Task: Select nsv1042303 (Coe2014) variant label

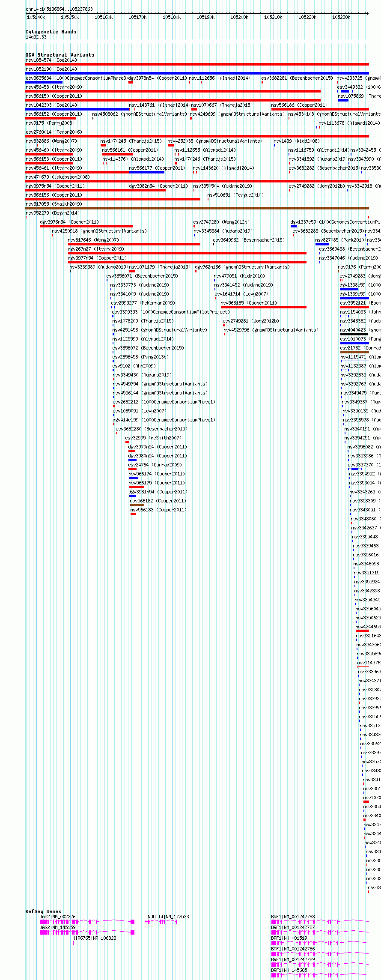Action: [x=51, y=105]
